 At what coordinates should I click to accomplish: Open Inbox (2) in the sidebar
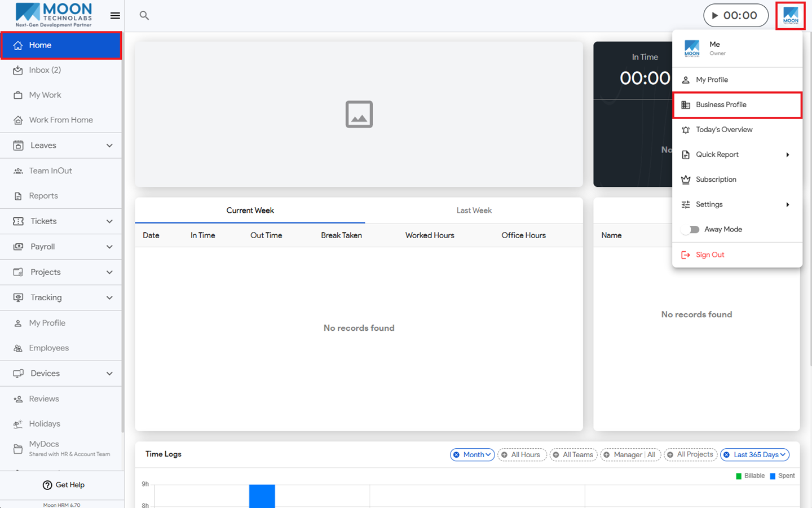point(61,70)
